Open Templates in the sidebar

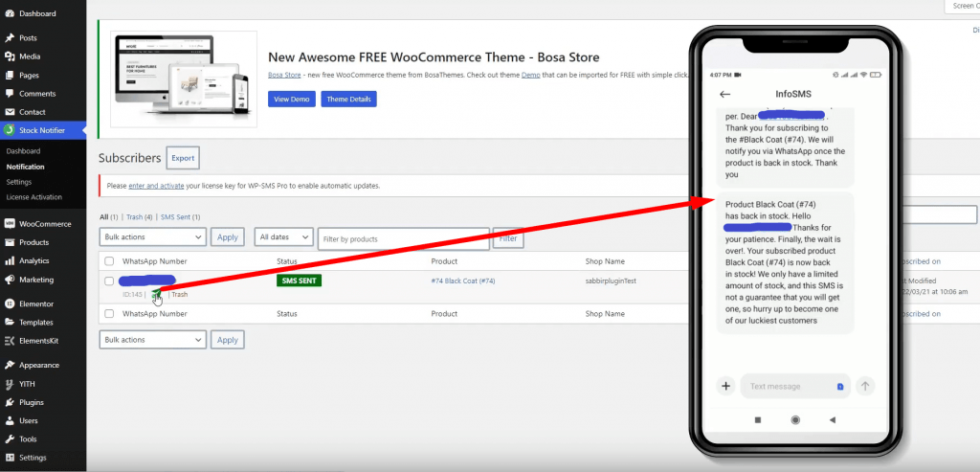36,323
